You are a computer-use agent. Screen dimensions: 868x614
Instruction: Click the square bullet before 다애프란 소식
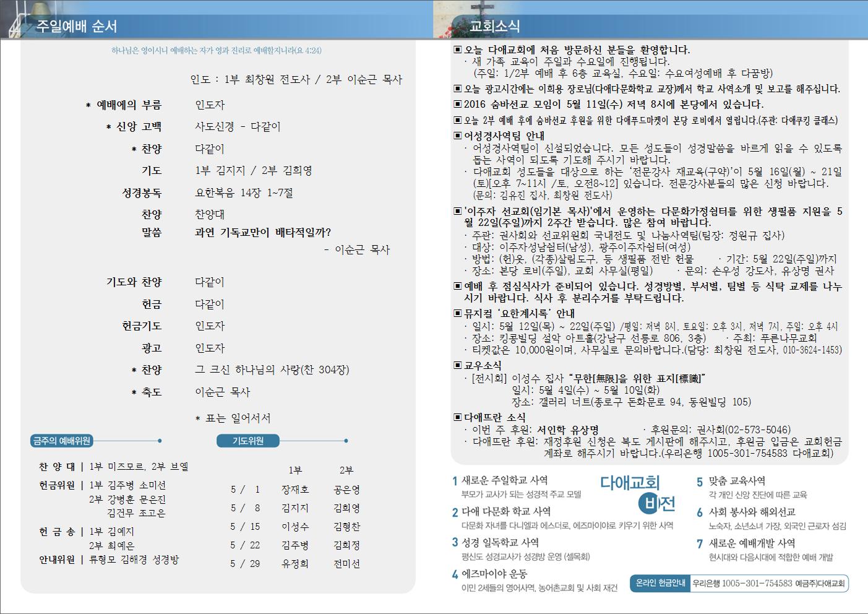coord(458,418)
